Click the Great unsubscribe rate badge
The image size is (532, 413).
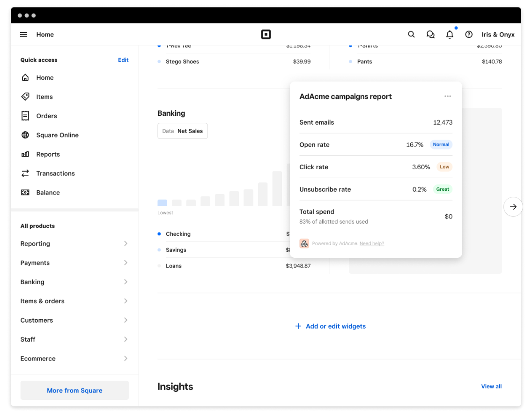pos(443,189)
